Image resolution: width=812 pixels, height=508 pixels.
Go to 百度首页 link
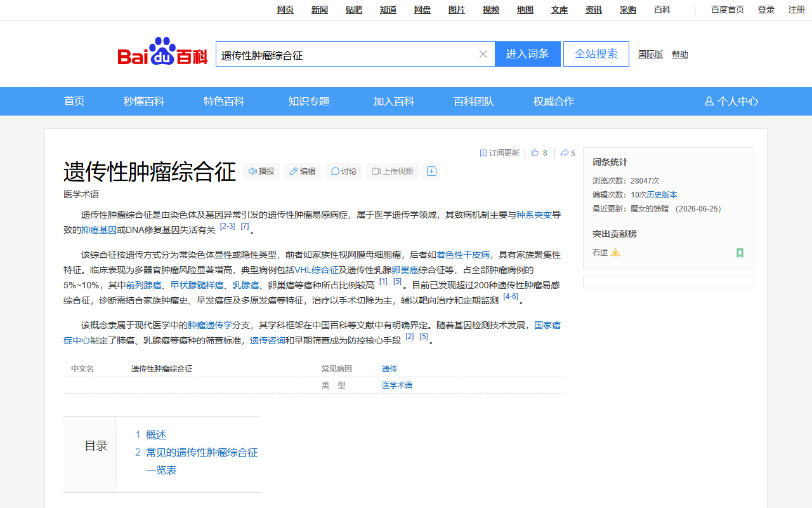[728, 10]
